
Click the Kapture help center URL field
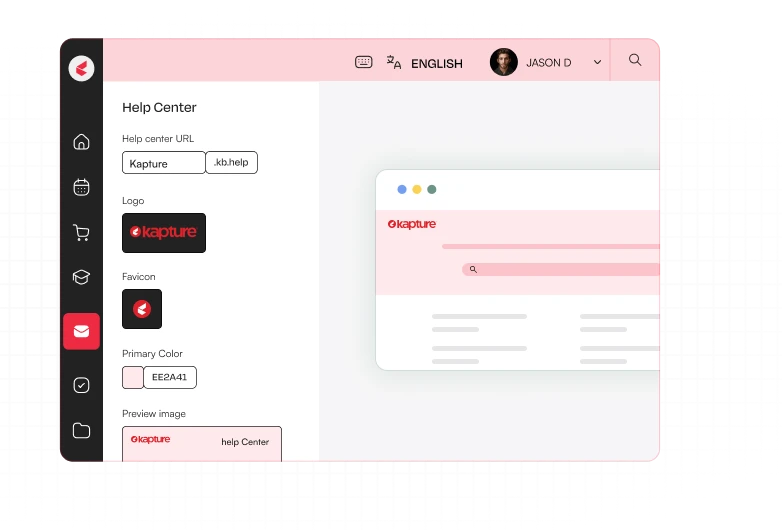[x=164, y=163]
